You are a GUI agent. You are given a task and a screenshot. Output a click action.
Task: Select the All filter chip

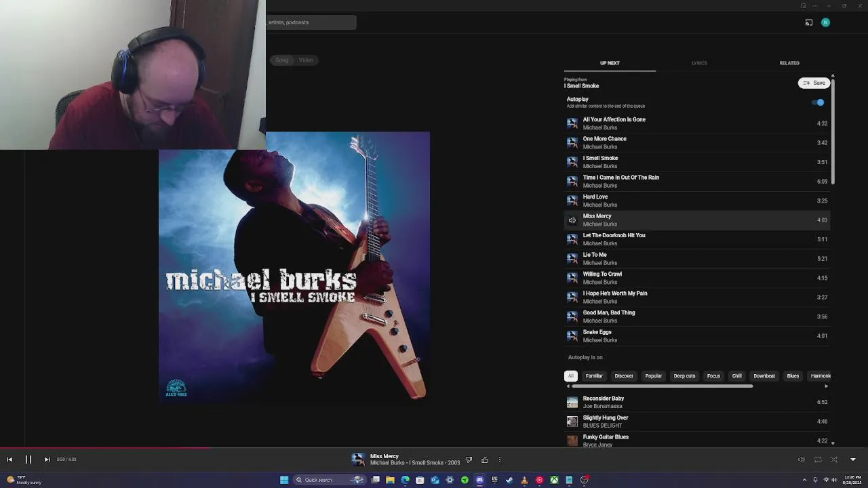(x=571, y=376)
